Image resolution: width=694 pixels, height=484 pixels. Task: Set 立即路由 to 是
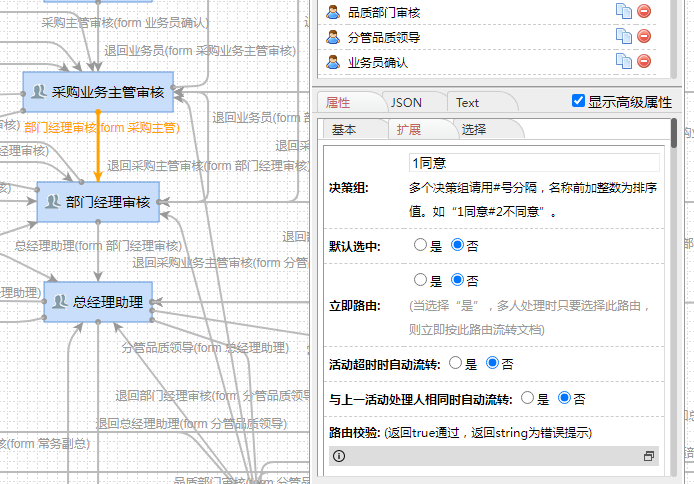[x=421, y=281]
